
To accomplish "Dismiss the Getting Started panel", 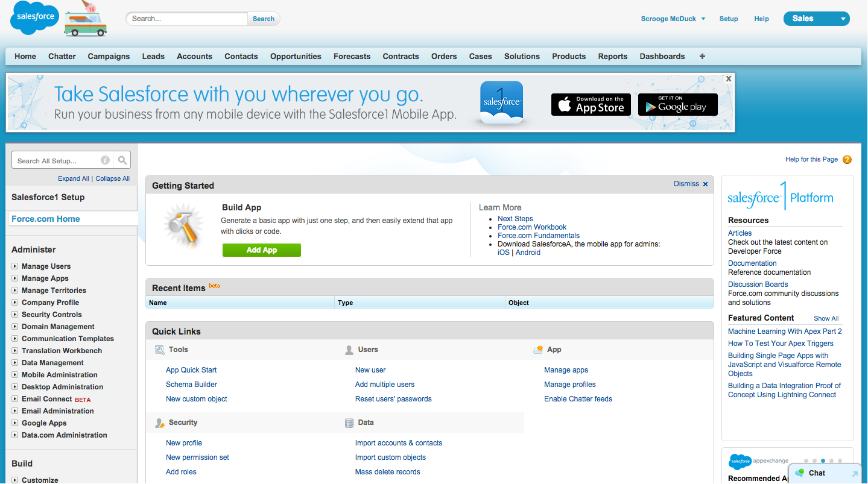I will (691, 184).
